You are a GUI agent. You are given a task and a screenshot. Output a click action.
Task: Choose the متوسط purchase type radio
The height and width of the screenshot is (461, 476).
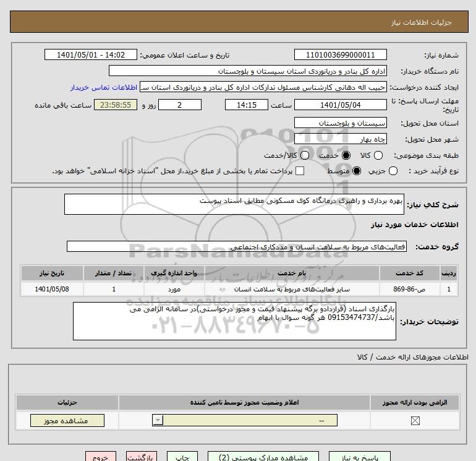[357, 171]
